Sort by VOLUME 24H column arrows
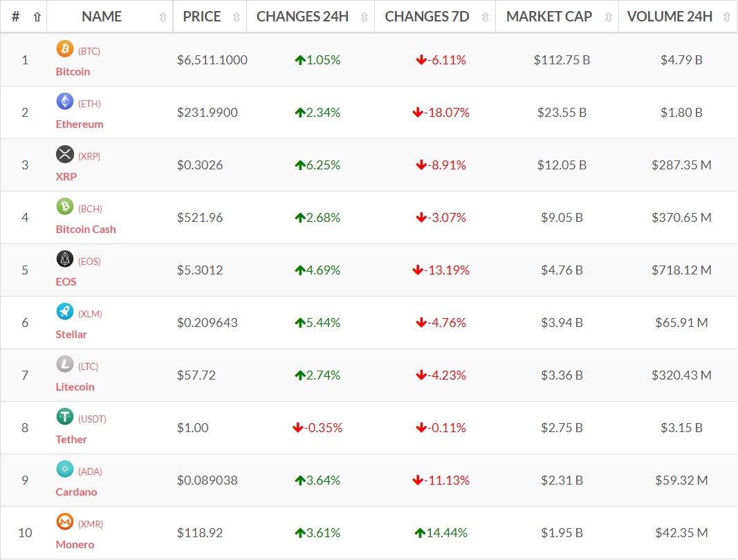 [x=727, y=17]
